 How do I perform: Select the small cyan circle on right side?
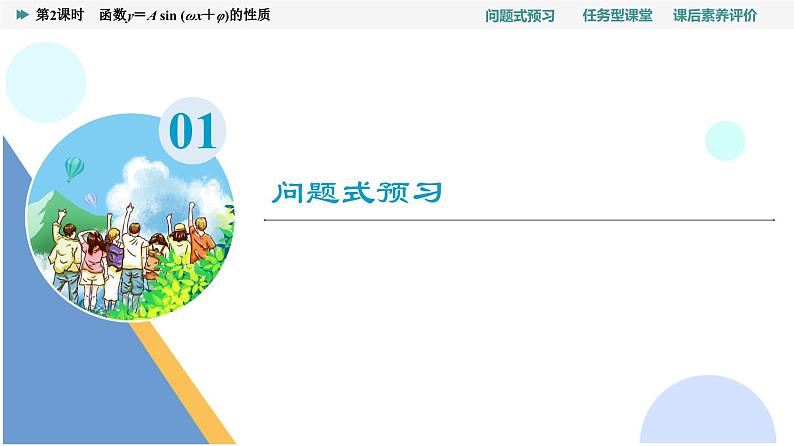click(x=725, y=141)
